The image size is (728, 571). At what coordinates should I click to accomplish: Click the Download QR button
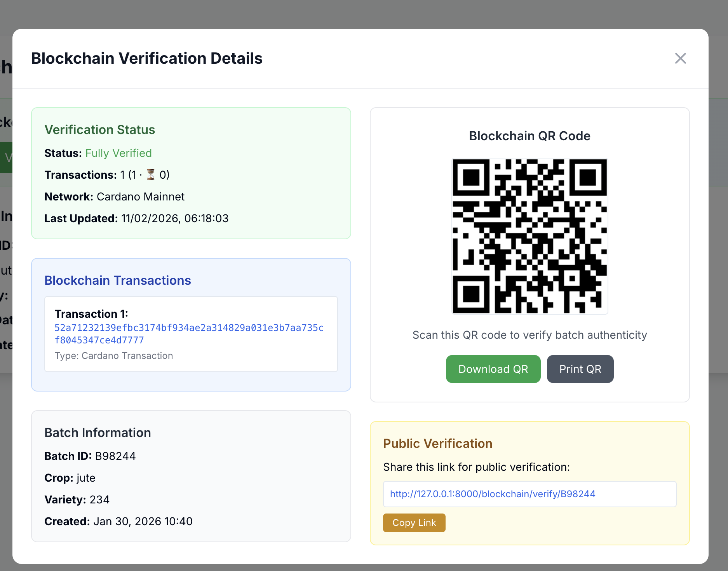tap(493, 369)
